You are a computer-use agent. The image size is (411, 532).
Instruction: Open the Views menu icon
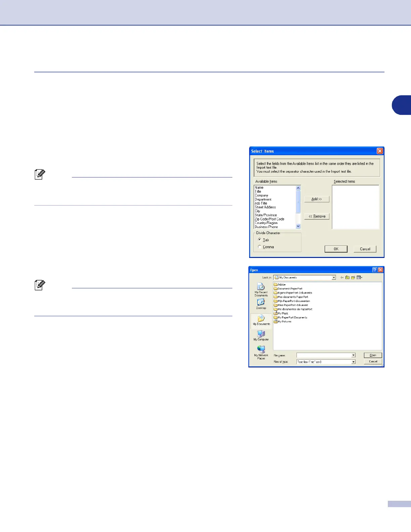coord(359,277)
